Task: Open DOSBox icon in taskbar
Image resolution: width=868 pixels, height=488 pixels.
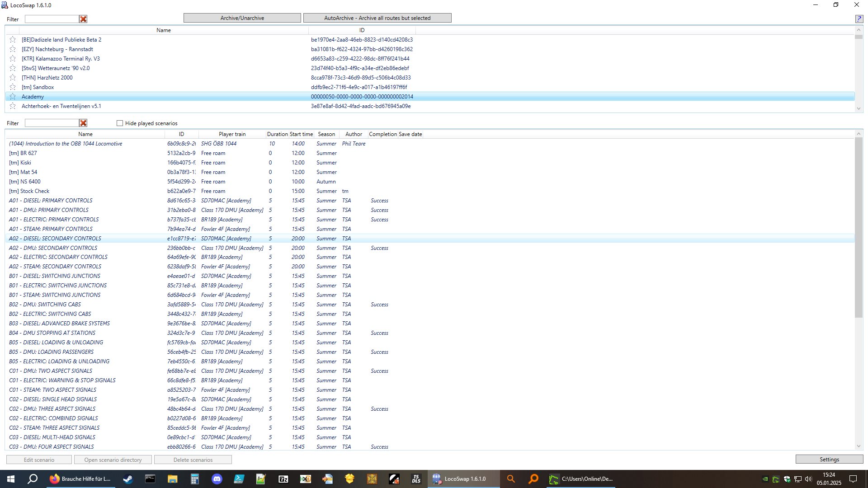Action: pyautogui.click(x=372, y=479)
